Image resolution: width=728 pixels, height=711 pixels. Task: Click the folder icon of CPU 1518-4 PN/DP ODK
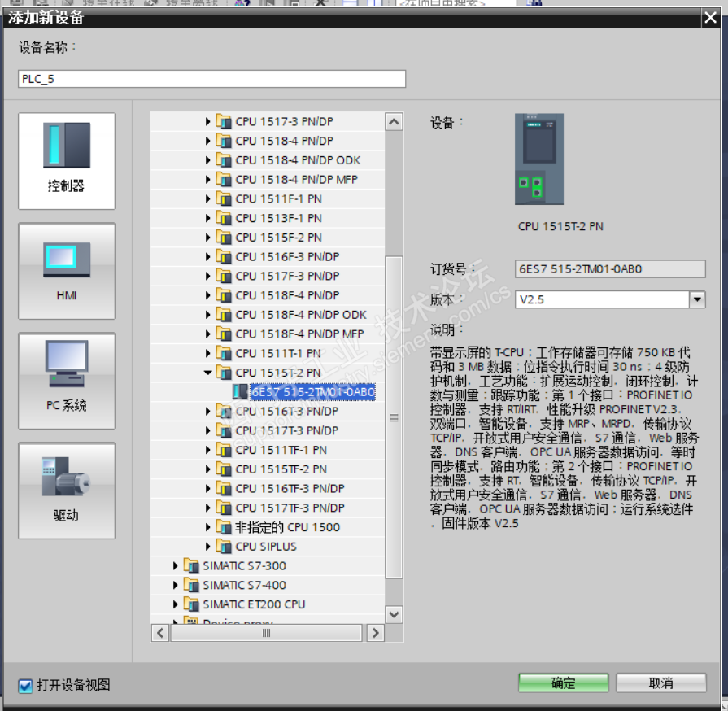(x=224, y=160)
